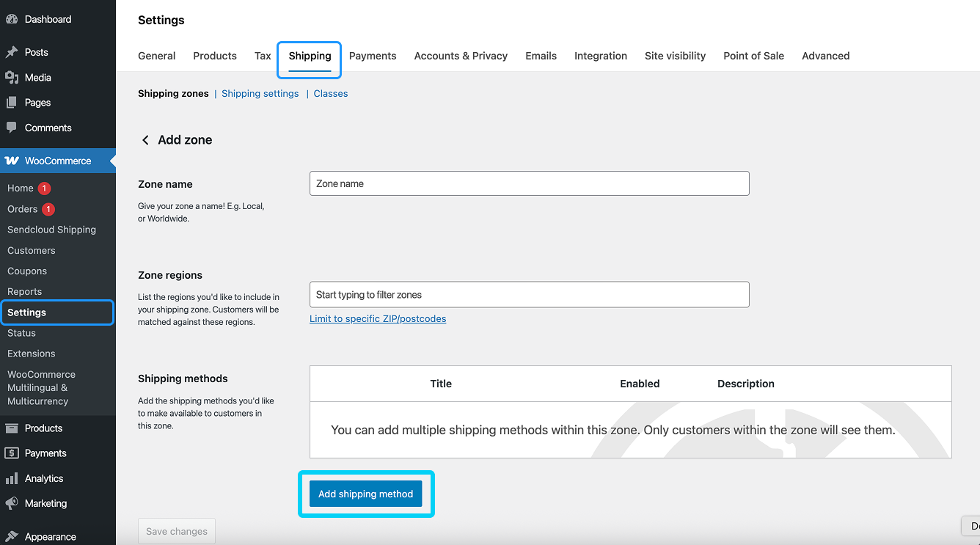The height and width of the screenshot is (545, 980).
Task: Open the Tax settings tab
Action: click(263, 56)
